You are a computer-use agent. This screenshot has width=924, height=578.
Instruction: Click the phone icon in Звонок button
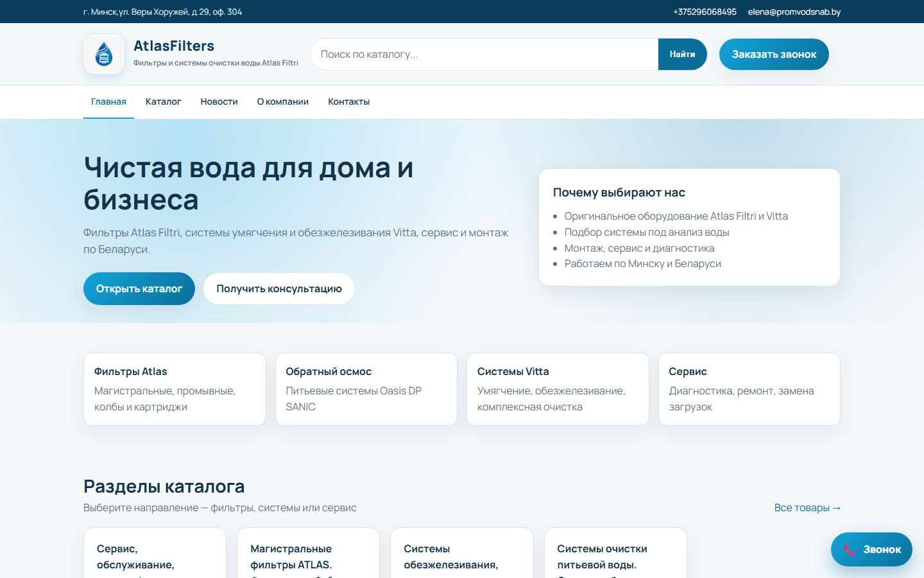(850, 550)
